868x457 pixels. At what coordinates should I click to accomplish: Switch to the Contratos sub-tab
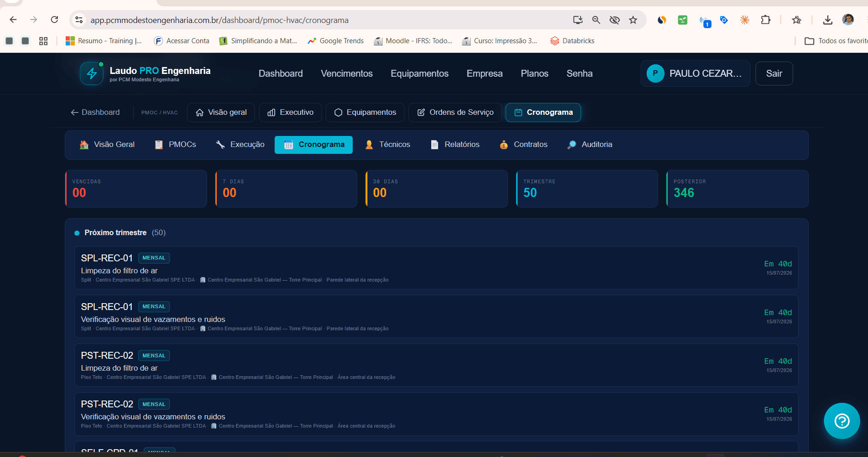point(524,145)
